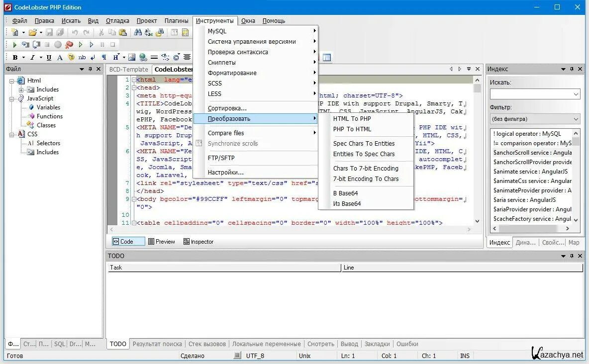Create a new file from toolbar

(x=15, y=33)
